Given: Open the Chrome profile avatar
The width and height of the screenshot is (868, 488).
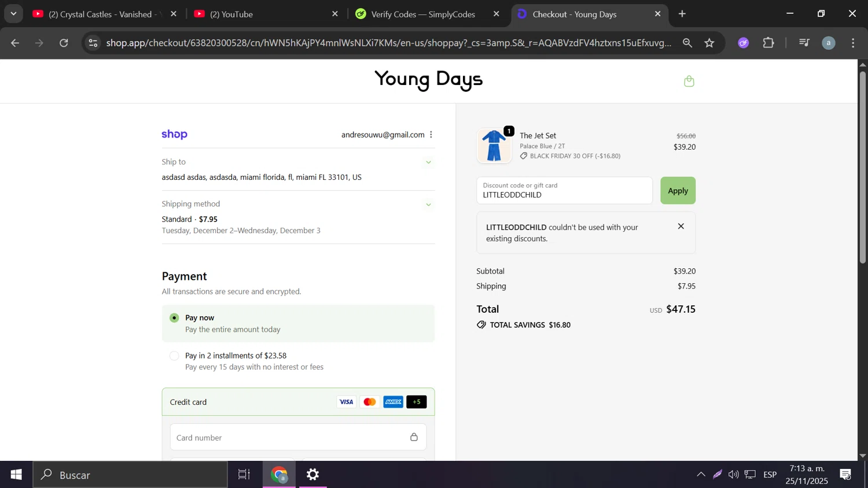Looking at the screenshot, I should [x=829, y=43].
